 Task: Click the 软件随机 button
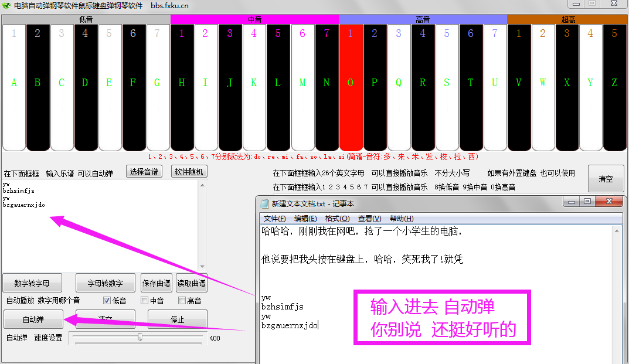pyautogui.click(x=189, y=172)
